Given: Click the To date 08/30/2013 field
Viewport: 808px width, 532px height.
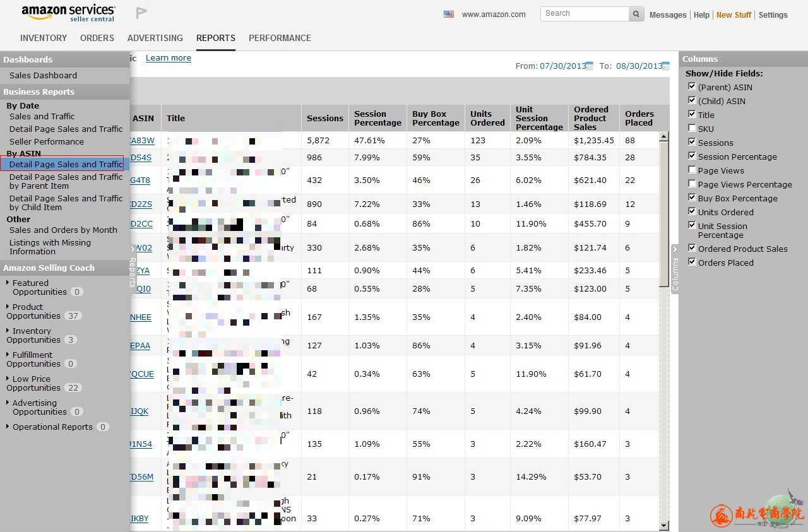Looking at the screenshot, I should pyautogui.click(x=639, y=66).
